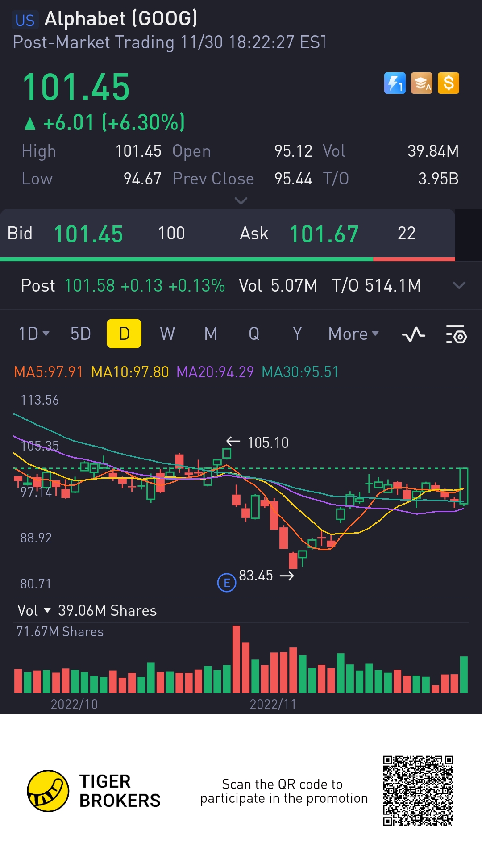482x868 pixels.
Task: Tap the Vol 39.84M value
Action: click(433, 151)
